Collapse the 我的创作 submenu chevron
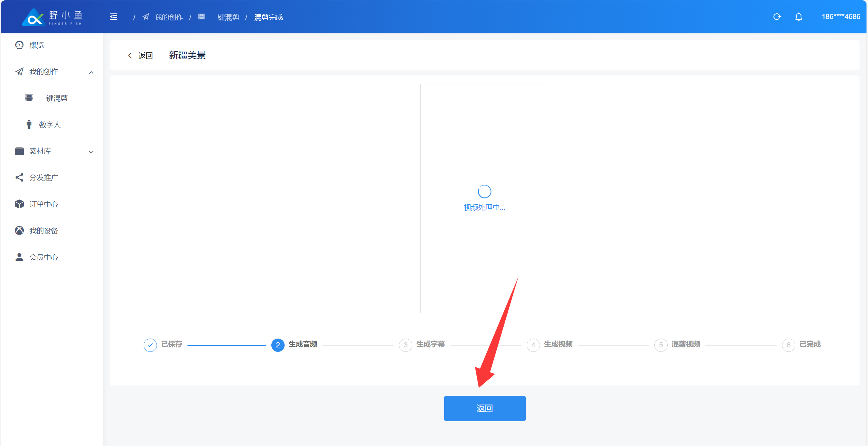The height and width of the screenshot is (446, 868). pyautogui.click(x=91, y=72)
